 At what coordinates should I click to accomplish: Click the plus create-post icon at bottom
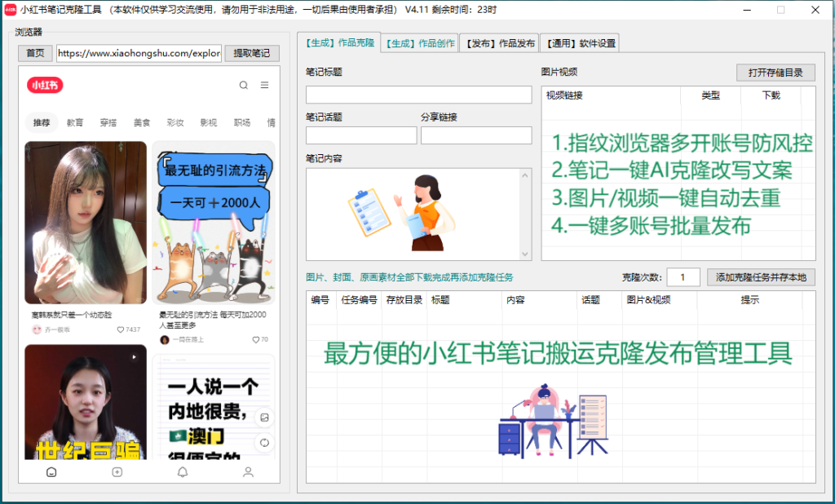pyautogui.click(x=117, y=471)
